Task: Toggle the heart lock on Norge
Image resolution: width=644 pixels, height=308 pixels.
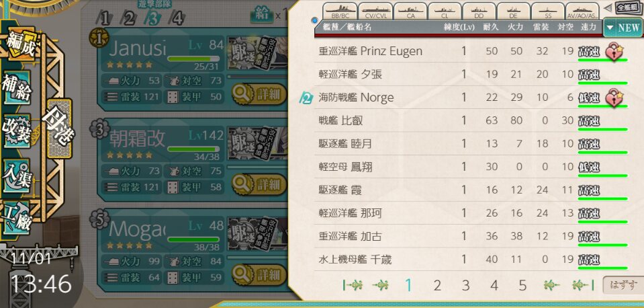Action: (614, 99)
